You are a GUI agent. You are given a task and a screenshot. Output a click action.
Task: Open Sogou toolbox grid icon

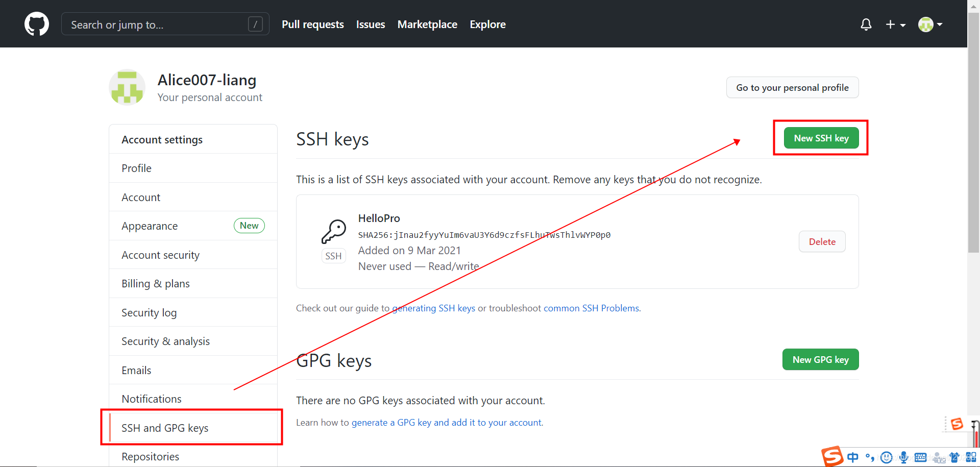coord(971,457)
